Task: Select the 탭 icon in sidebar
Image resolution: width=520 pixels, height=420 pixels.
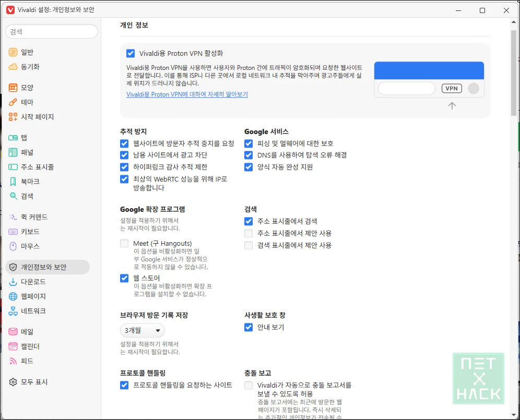Action: coord(13,138)
